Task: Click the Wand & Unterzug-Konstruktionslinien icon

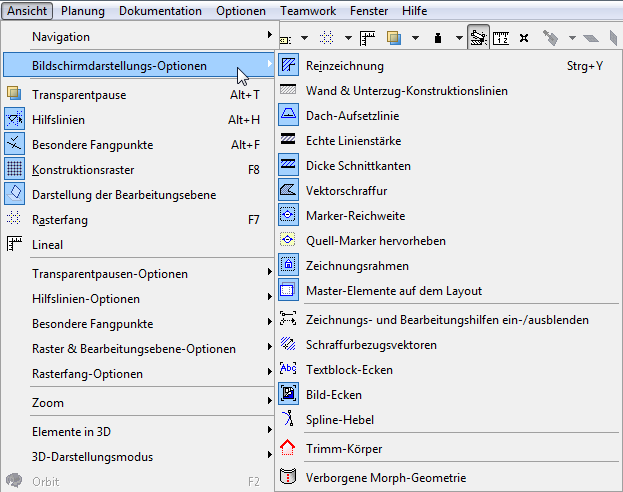Action: pos(288,90)
